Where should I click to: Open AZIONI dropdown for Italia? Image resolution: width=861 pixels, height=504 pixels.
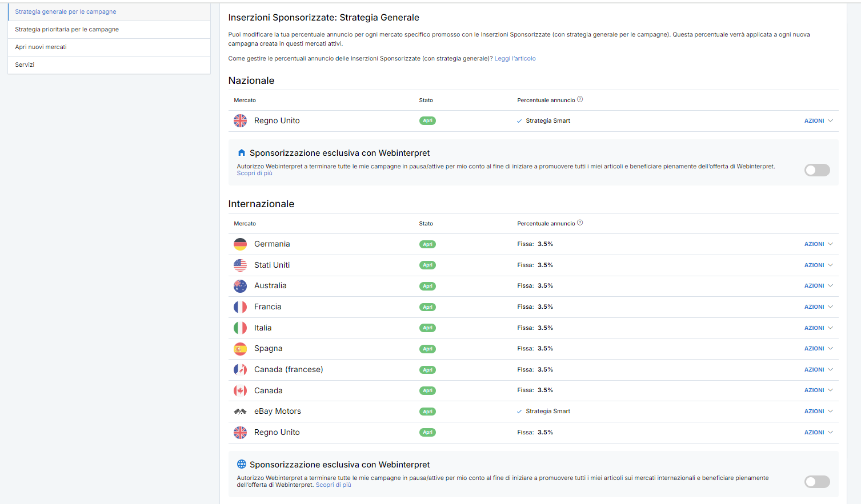click(819, 328)
